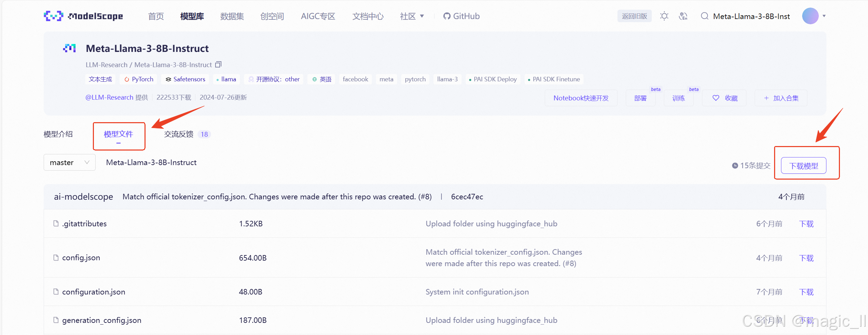Open the master branch dropdown
This screenshot has height=335, width=868.
[x=69, y=162]
